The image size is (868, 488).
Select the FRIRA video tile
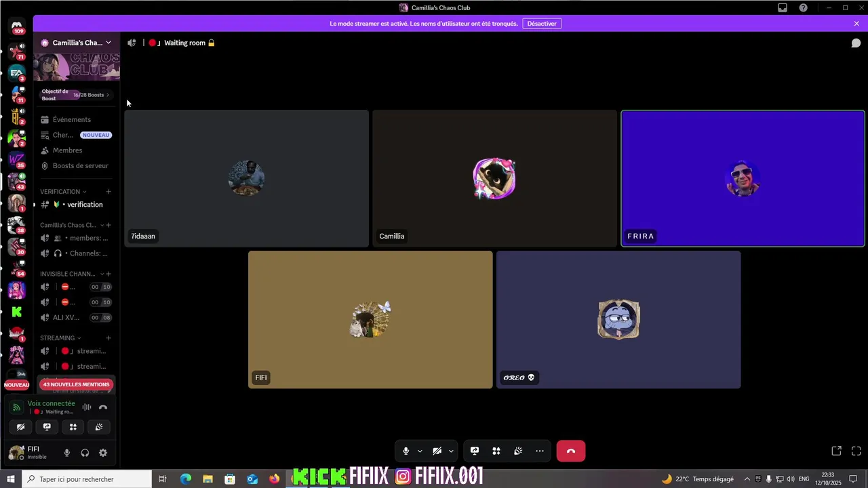pos(743,178)
